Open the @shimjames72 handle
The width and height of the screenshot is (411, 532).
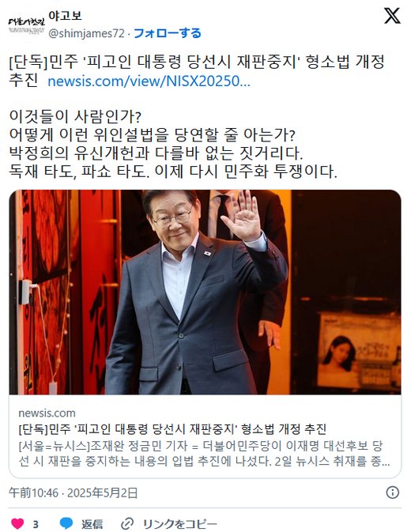(86, 33)
